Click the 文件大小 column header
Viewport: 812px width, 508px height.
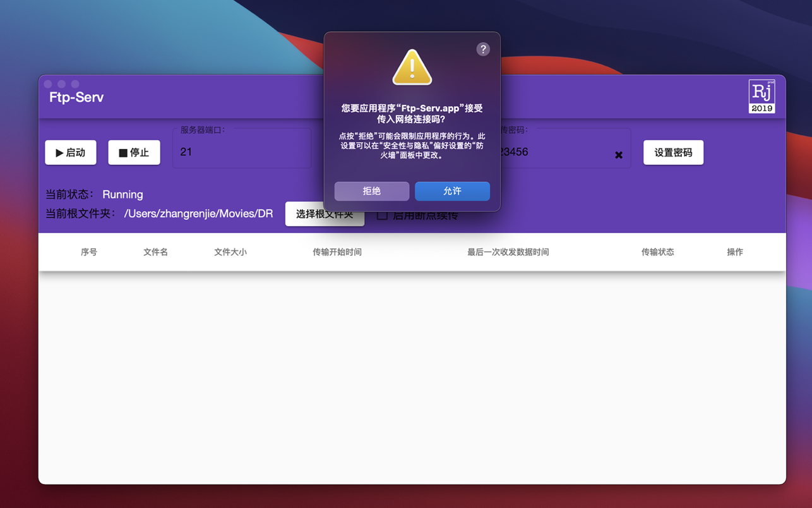[230, 252]
